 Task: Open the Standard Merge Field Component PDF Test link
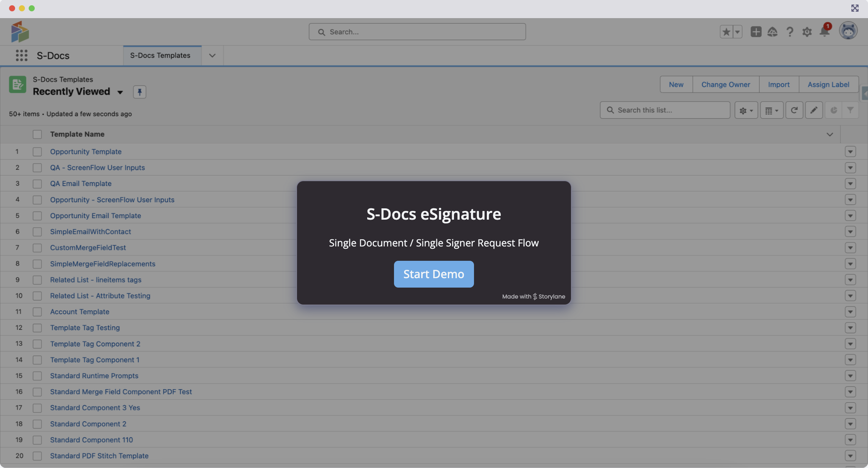click(121, 392)
